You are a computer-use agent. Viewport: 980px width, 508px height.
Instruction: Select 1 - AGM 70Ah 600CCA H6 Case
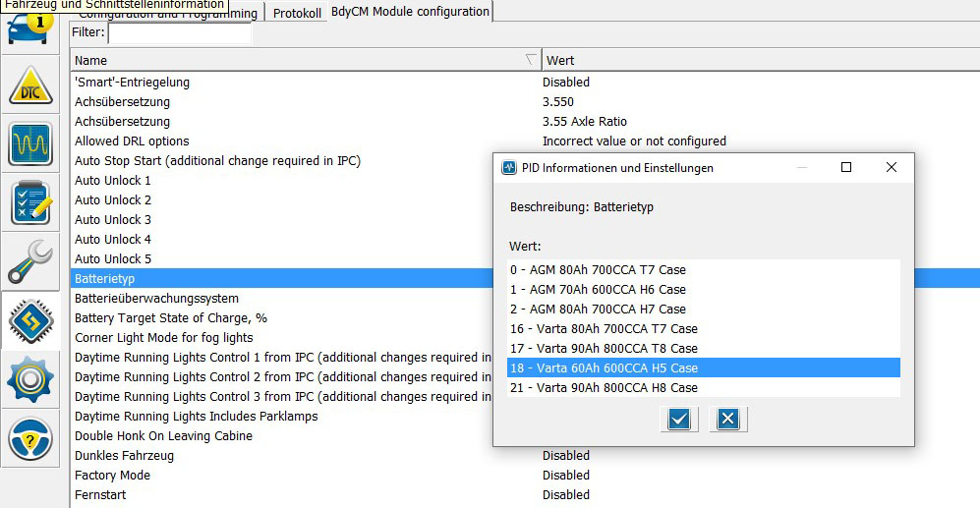703,289
